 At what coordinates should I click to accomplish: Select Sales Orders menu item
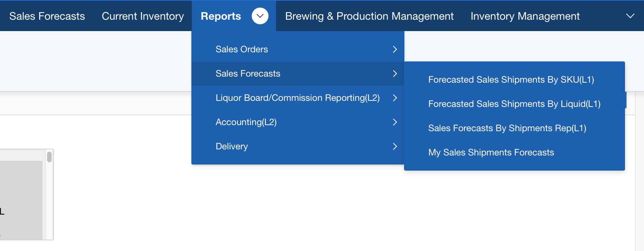[241, 49]
